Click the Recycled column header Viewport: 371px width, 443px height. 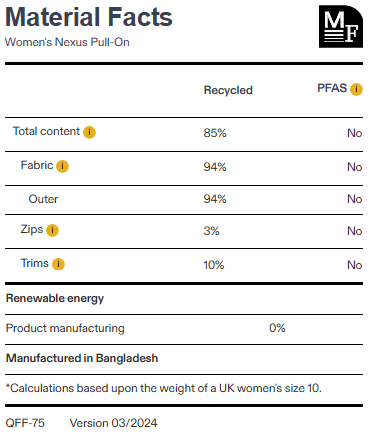pos(228,90)
